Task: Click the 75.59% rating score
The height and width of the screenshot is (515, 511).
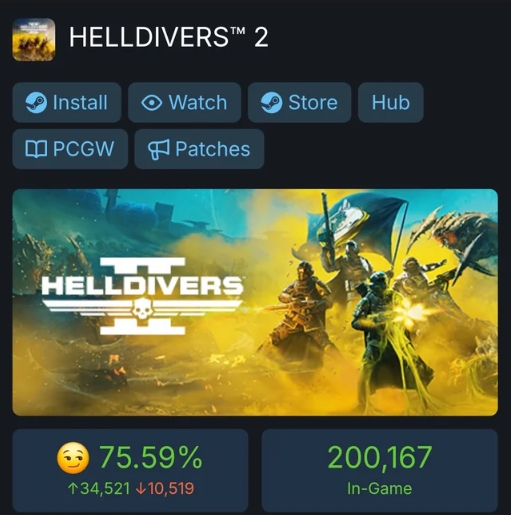Action: pyautogui.click(x=151, y=458)
